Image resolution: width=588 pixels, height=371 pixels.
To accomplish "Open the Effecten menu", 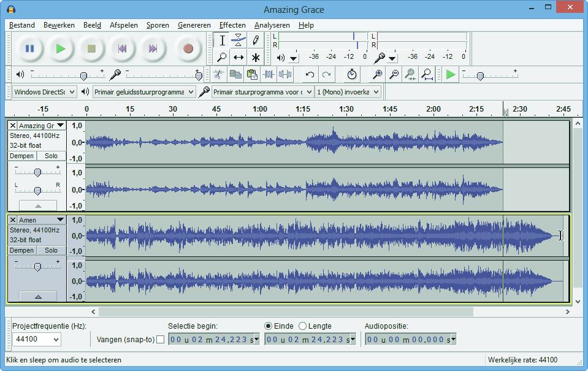I will coord(232,25).
